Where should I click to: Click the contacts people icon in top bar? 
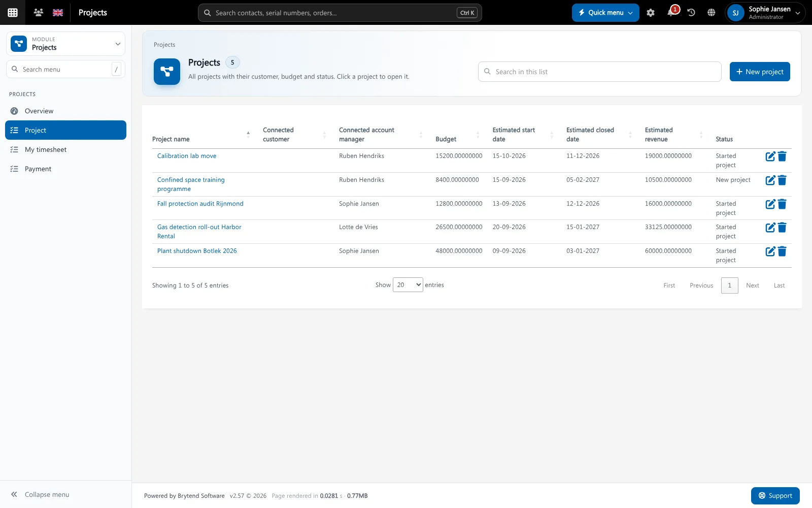click(38, 13)
